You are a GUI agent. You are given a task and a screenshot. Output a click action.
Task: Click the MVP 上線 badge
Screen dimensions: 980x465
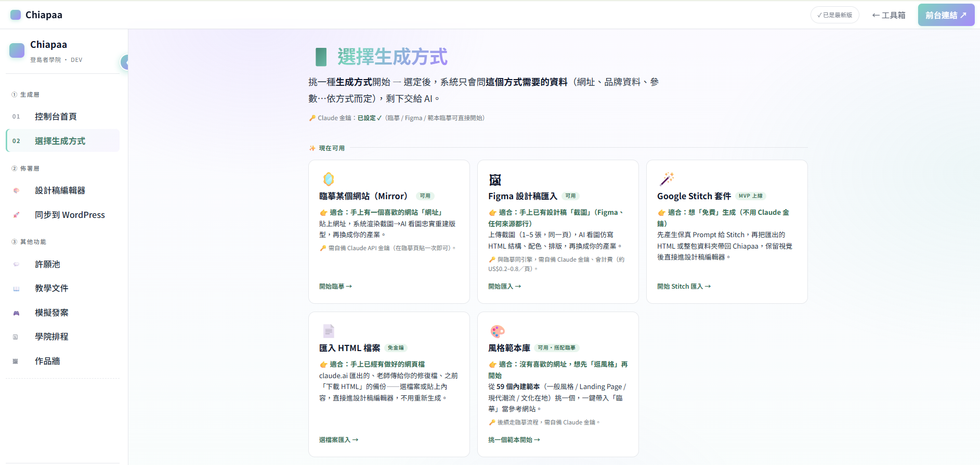[x=750, y=196]
